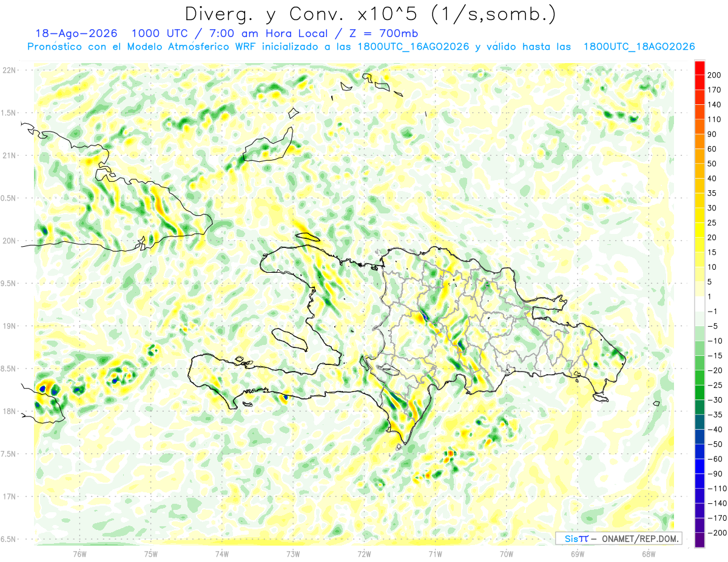Image resolution: width=728 pixels, height=562 pixels.
Task: Click the '-40' color bar label
Action: point(716,429)
